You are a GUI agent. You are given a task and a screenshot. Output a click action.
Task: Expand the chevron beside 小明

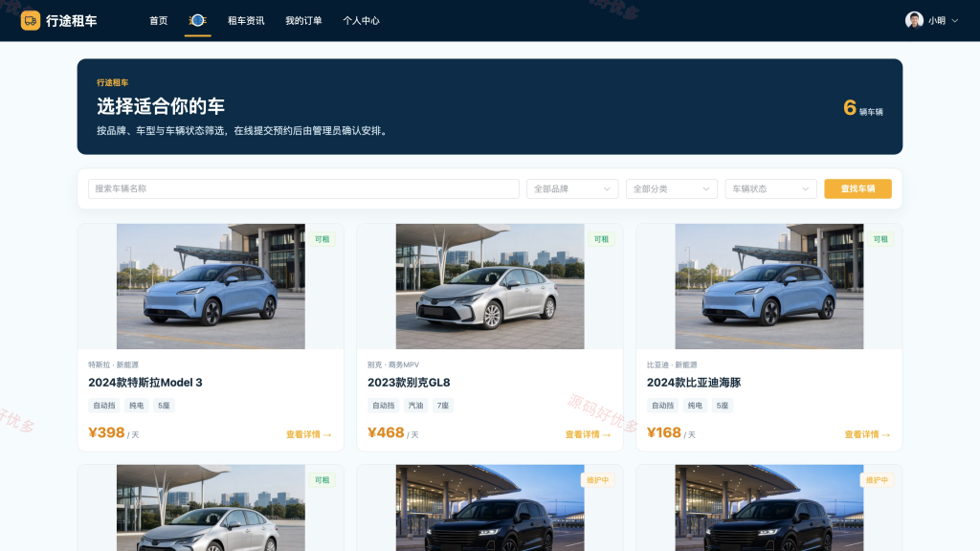(954, 21)
